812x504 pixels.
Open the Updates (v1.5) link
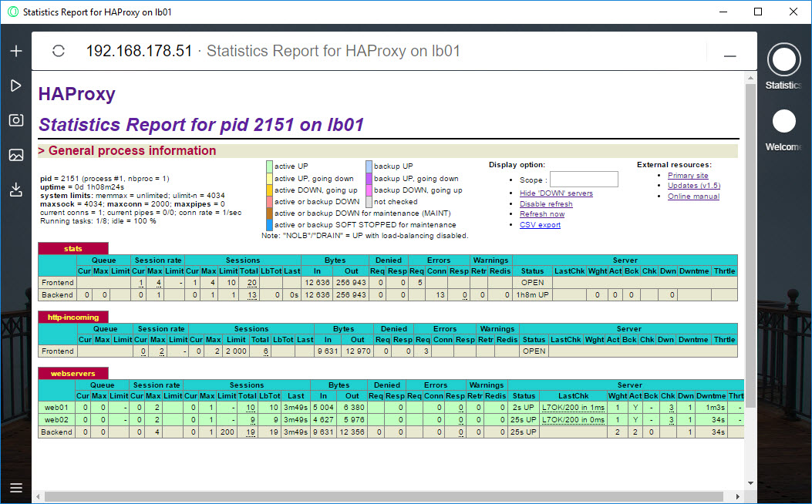tap(694, 186)
